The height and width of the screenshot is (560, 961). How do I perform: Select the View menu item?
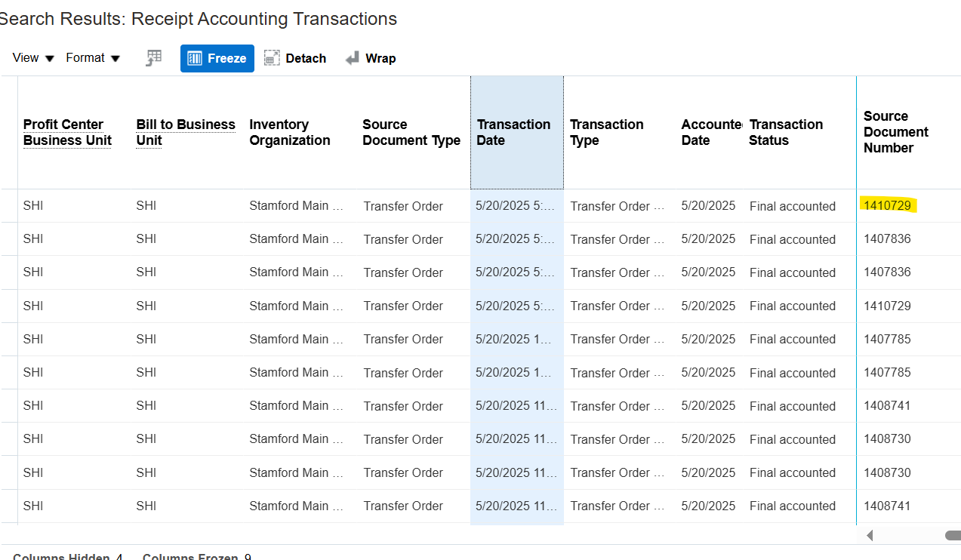(25, 57)
